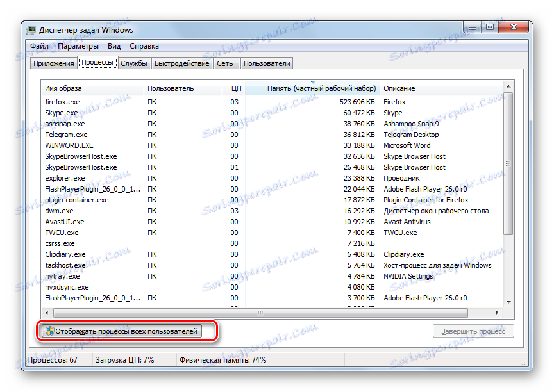This screenshot has height=392, width=554.
Task: Click the horizontal scrollbar left arrow
Action: tap(47, 313)
